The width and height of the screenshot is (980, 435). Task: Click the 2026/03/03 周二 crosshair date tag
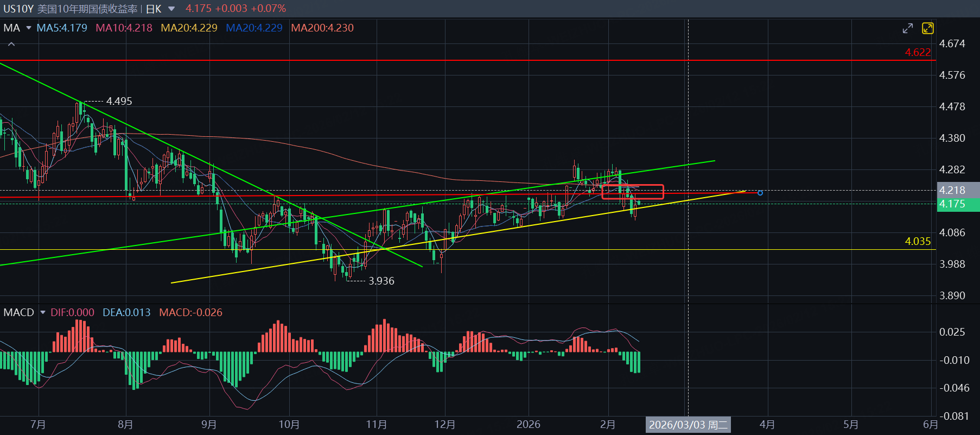689,425
